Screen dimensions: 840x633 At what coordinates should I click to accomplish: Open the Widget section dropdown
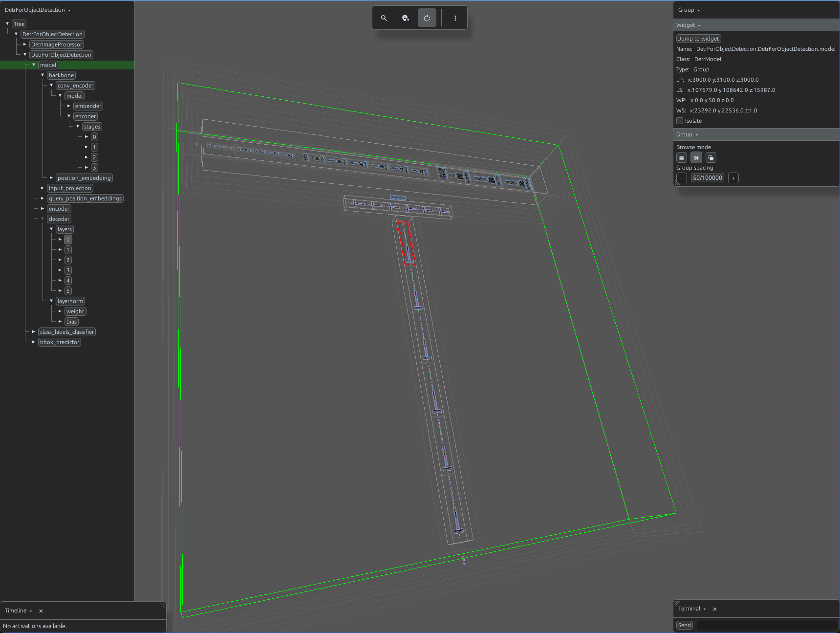[x=689, y=25]
